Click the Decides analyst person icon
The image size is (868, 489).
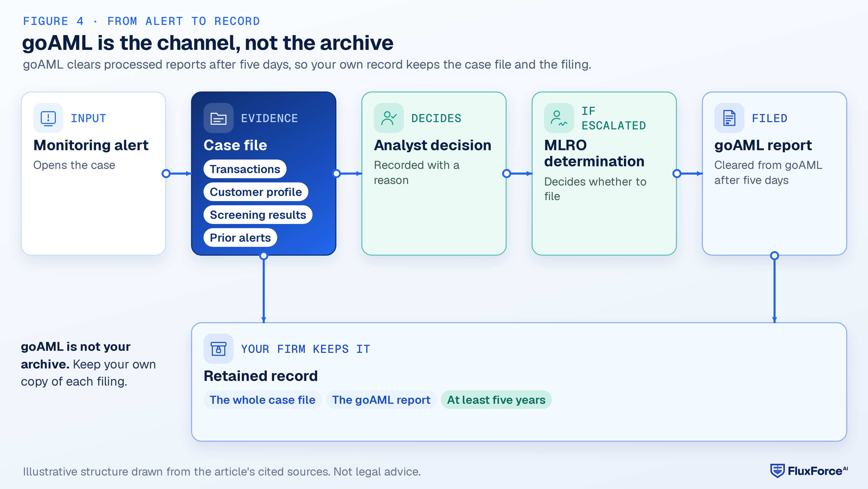click(x=389, y=118)
